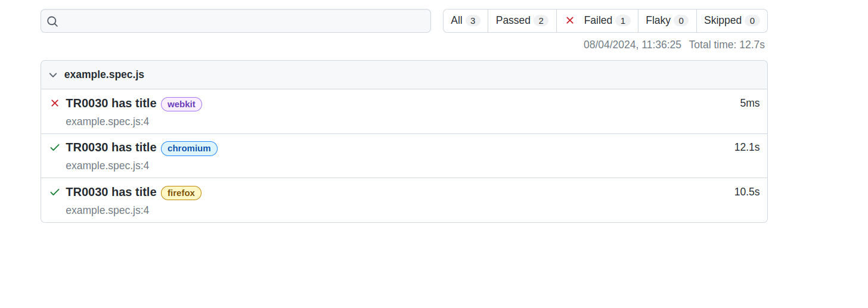
Task: Show All tests filter
Action: [x=466, y=21]
